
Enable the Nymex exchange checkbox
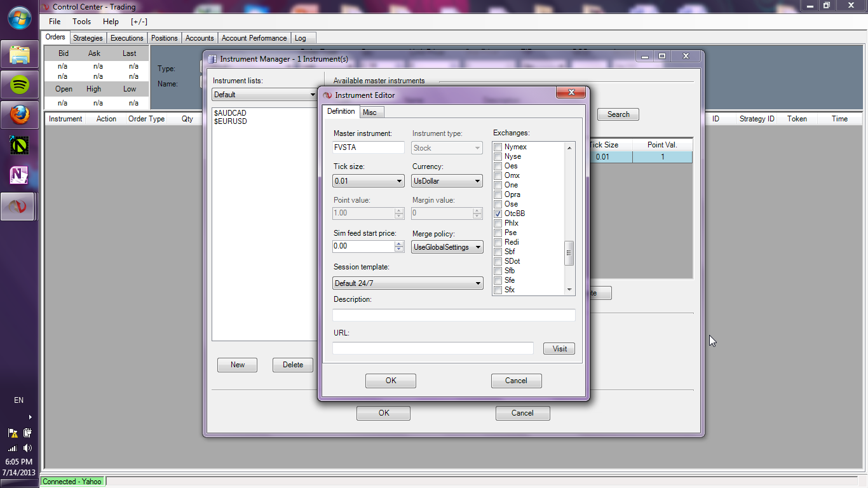[498, 147]
